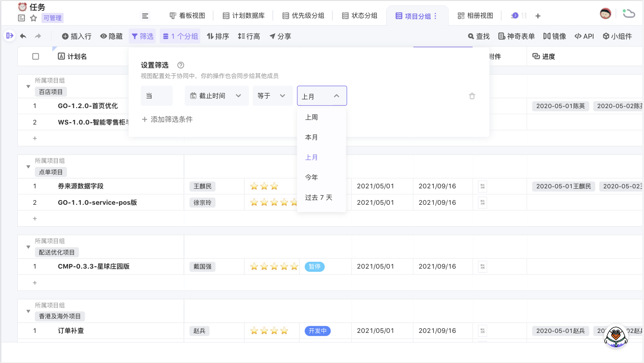Choose 今年 from the date options

pos(312,177)
